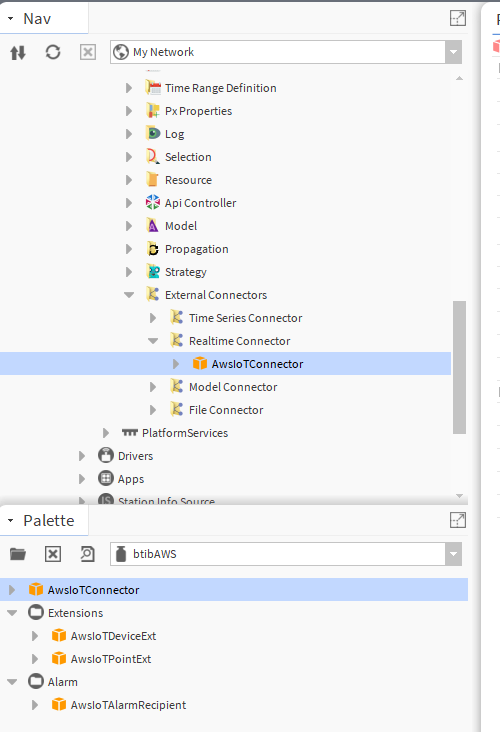Click the Palette close icon
The width and height of the screenshot is (500, 732).
(53, 554)
